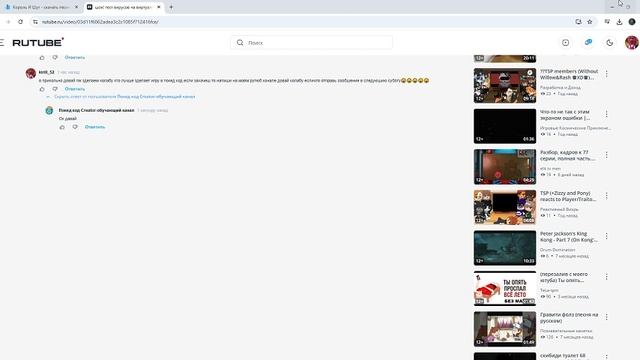Click title 'Гравити фолз (песня на русском)'

569,318
